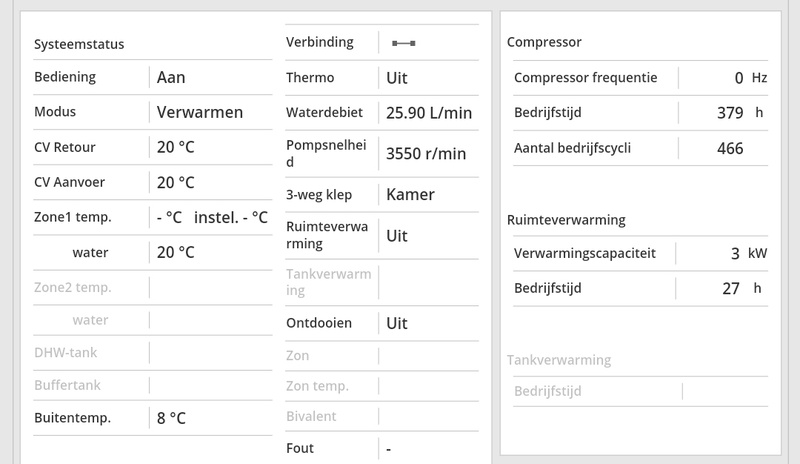Click the Ontdooien status value Uit
800x464 pixels.
pyautogui.click(x=397, y=323)
